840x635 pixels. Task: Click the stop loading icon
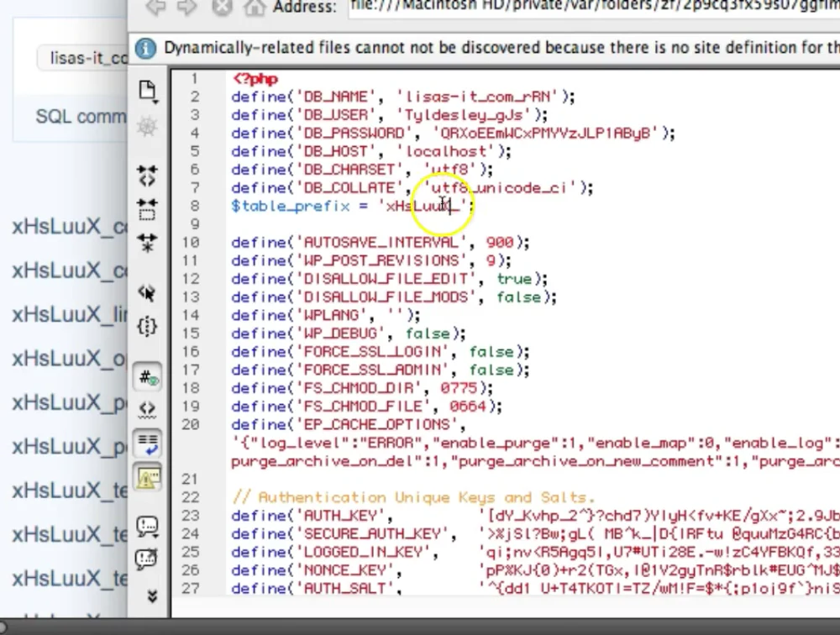coord(221,7)
